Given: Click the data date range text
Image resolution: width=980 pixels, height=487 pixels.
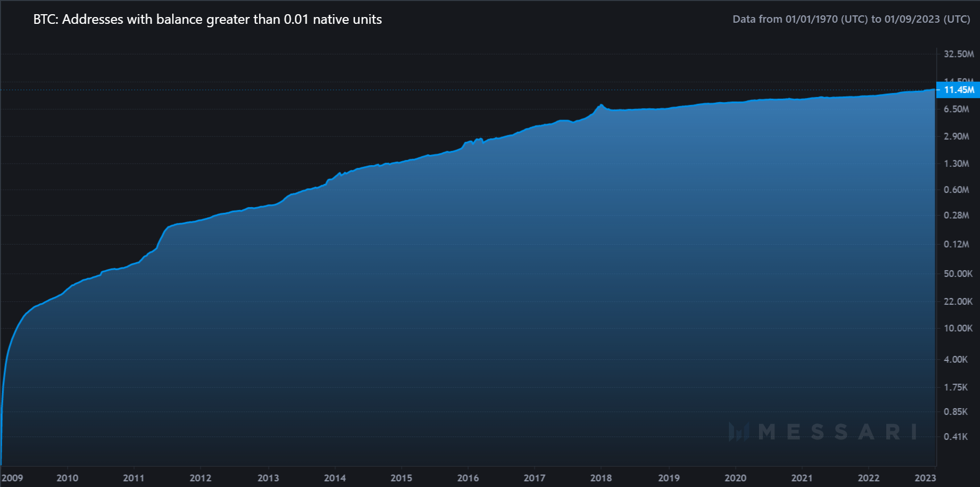Looking at the screenshot, I should click(851, 19).
